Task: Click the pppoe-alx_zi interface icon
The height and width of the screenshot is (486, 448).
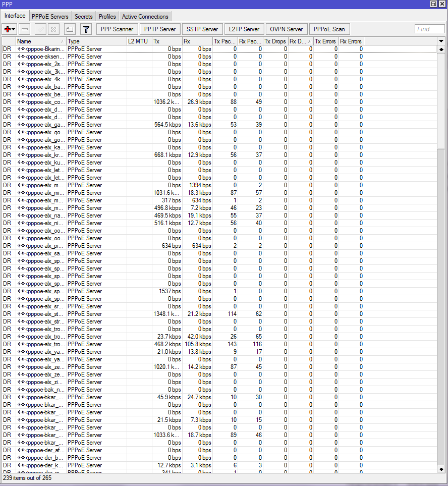Action: 21,382
